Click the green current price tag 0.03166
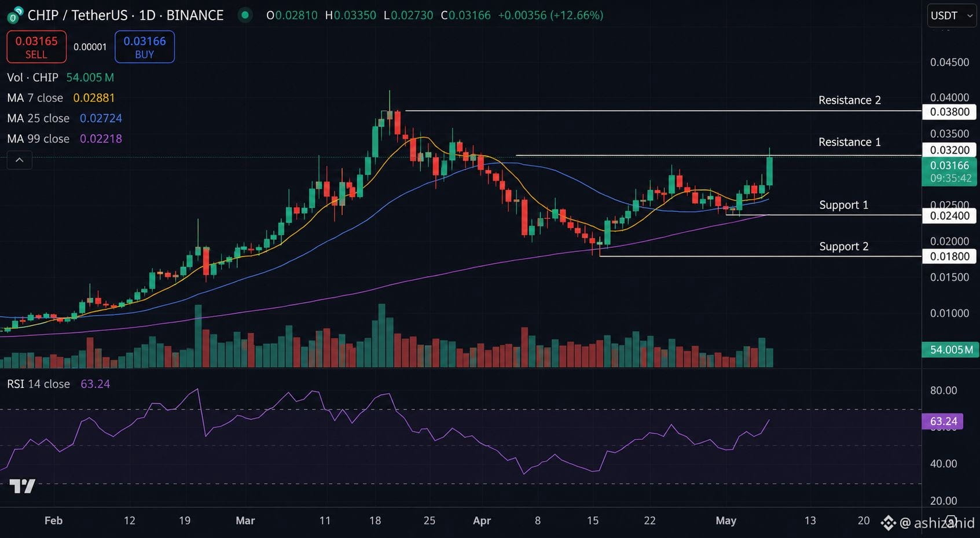This screenshot has height=538, width=980. coord(949,171)
